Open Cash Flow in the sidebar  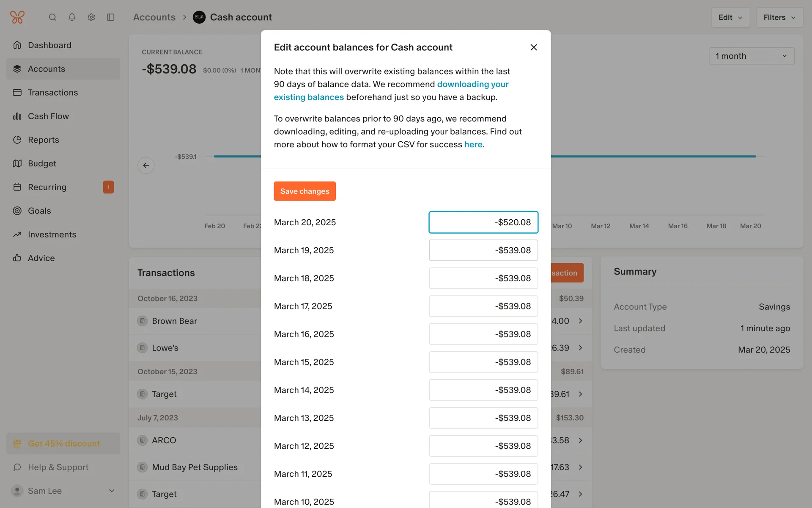point(48,116)
